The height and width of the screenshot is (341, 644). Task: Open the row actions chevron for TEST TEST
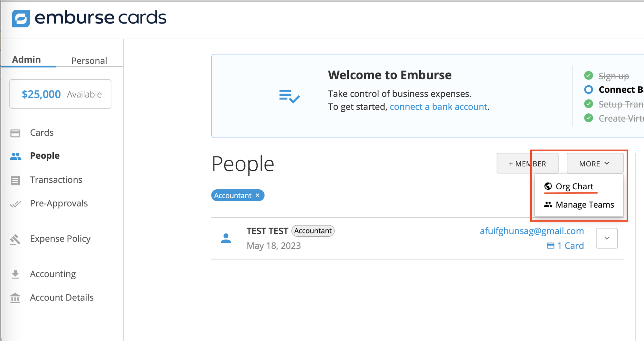click(607, 238)
